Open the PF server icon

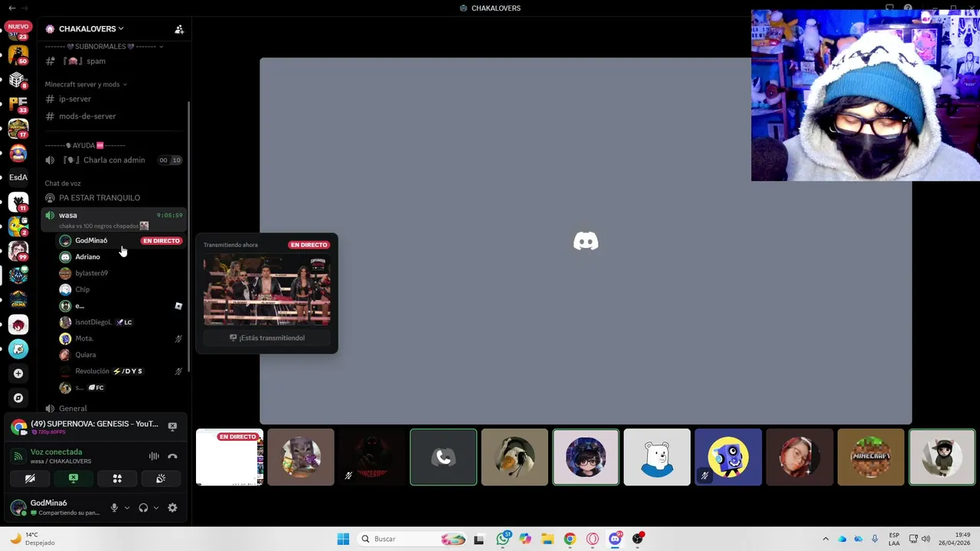pos(18,104)
